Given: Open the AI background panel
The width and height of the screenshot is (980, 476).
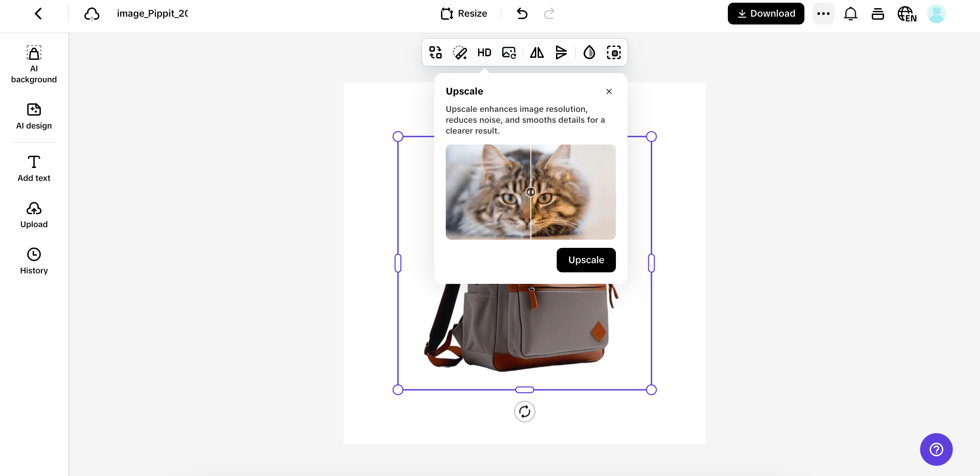Looking at the screenshot, I should coord(33,64).
